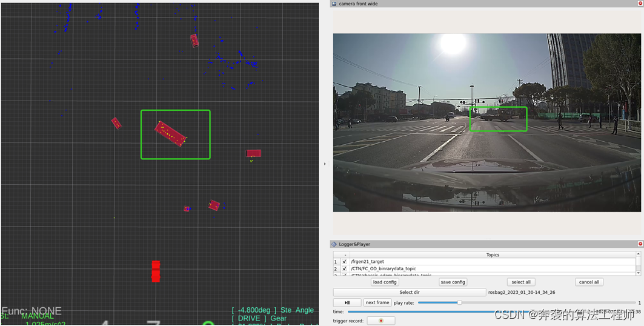Select the /CTN/FC_OD_binrarydata_topic row text
644x326 pixels.
click(x=383, y=268)
